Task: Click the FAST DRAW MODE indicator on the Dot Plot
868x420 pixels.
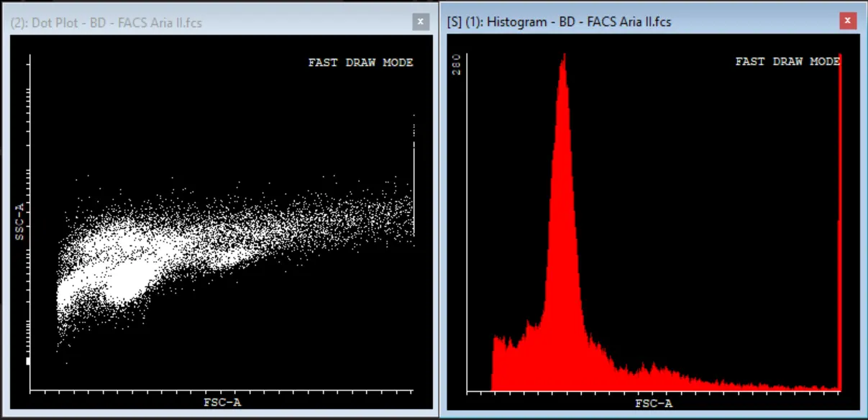Action: point(360,63)
